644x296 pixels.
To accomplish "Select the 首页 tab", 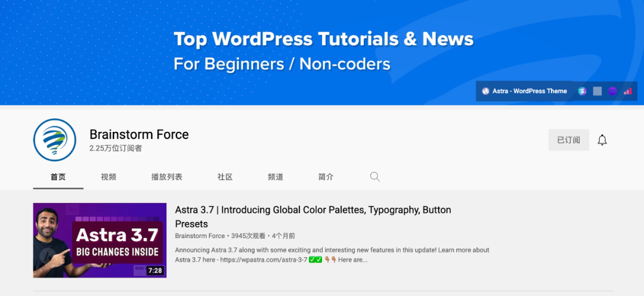I will point(58,177).
